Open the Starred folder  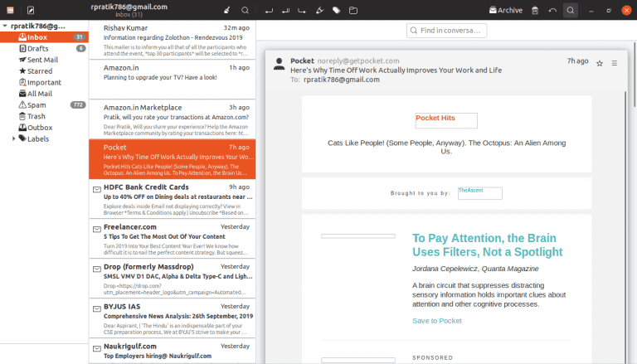[44, 71]
